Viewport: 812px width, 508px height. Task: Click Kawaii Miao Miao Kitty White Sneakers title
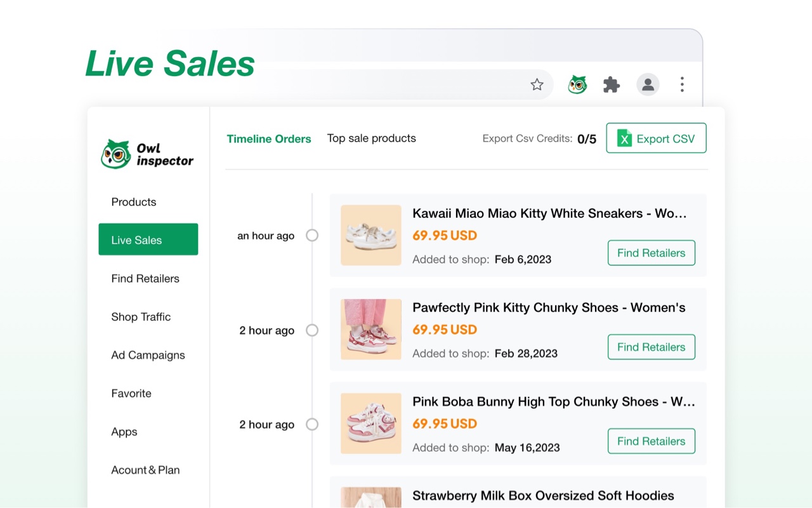point(550,213)
